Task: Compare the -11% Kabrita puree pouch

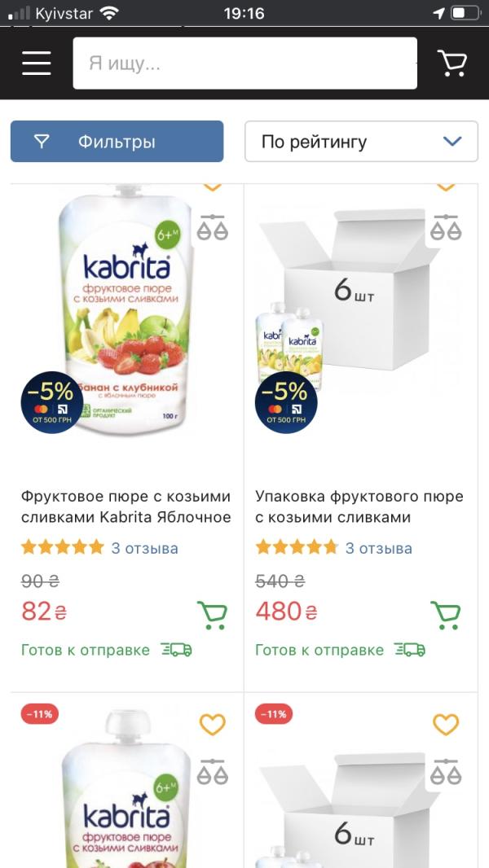Action: (x=213, y=772)
